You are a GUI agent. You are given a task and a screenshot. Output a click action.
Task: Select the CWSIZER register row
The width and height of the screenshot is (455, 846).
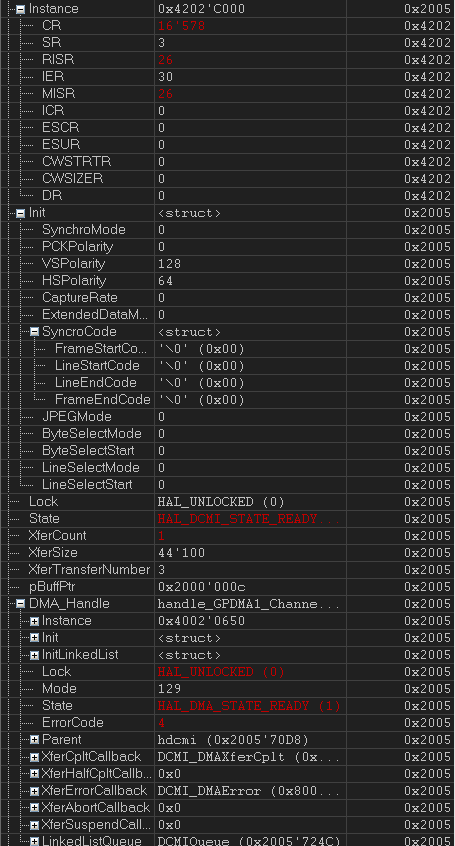227,179
